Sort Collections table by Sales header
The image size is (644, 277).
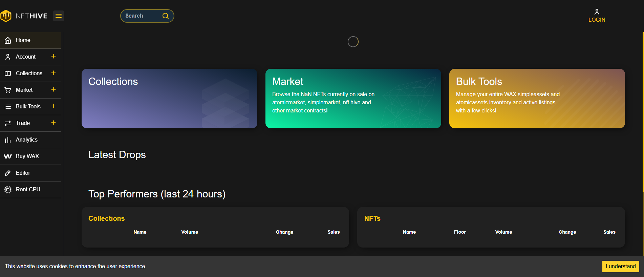tap(334, 232)
